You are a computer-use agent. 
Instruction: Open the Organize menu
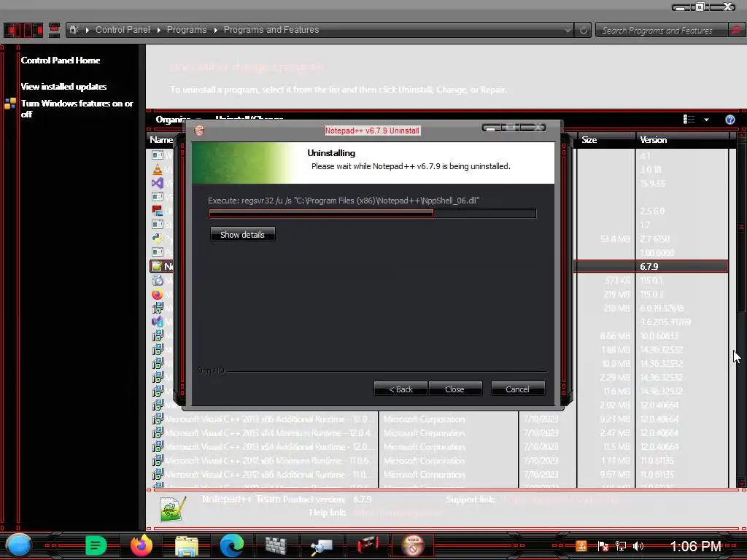point(174,120)
